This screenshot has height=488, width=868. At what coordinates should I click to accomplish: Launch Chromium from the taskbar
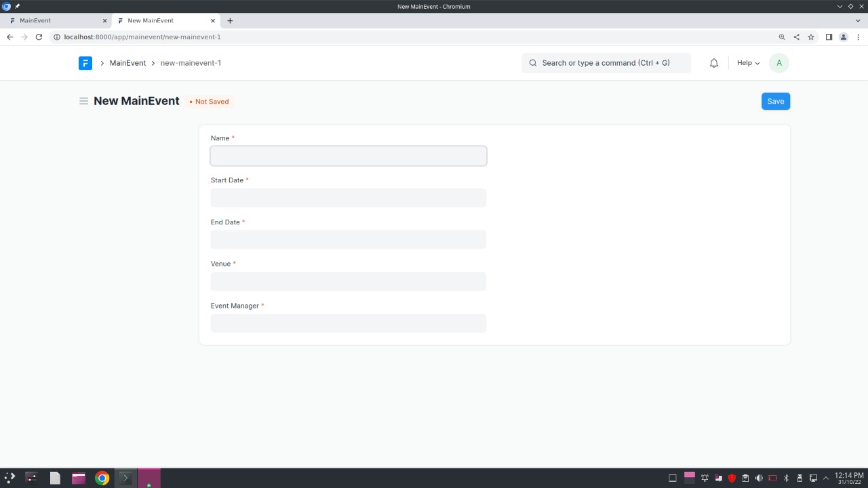[102, 479]
